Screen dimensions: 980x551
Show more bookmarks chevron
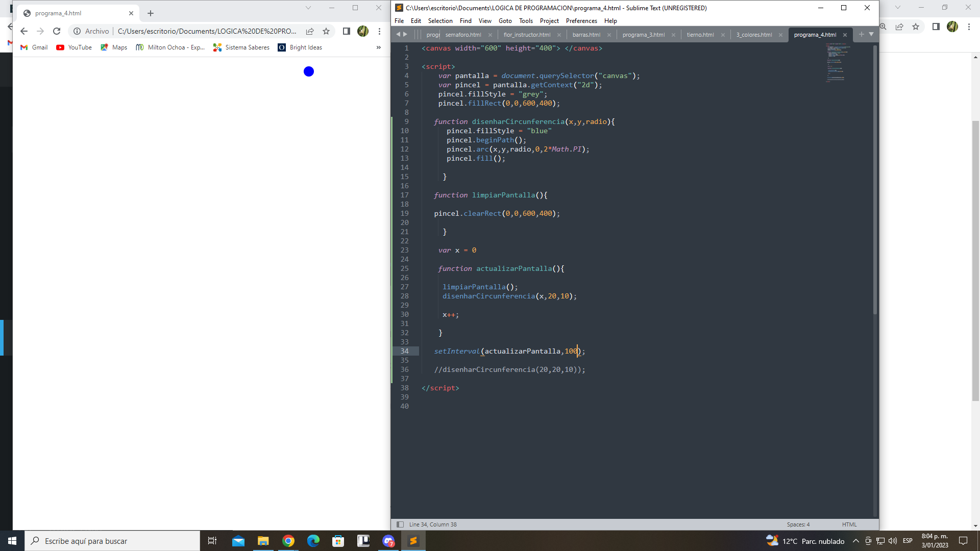(x=379, y=47)
